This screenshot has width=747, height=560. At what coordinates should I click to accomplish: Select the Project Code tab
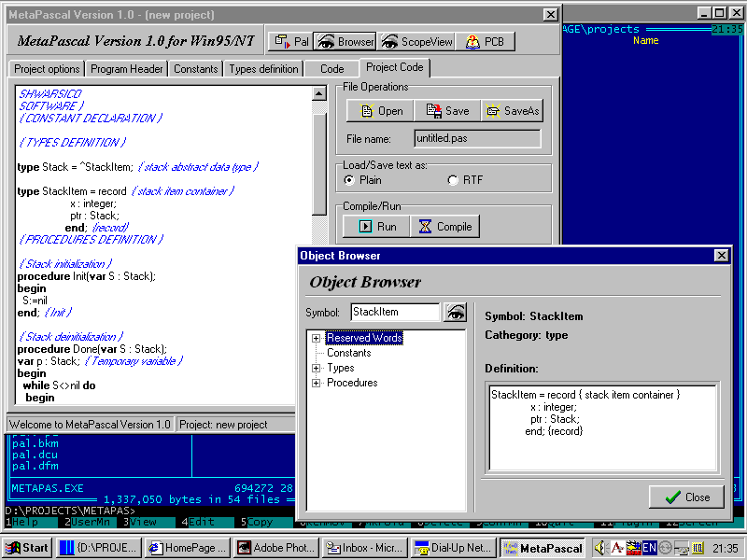(394, 67)
